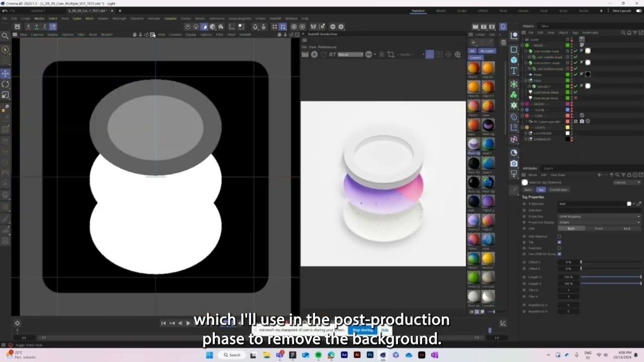Open search in the Objects manager

pyautogui.click(x=623, y=33)
